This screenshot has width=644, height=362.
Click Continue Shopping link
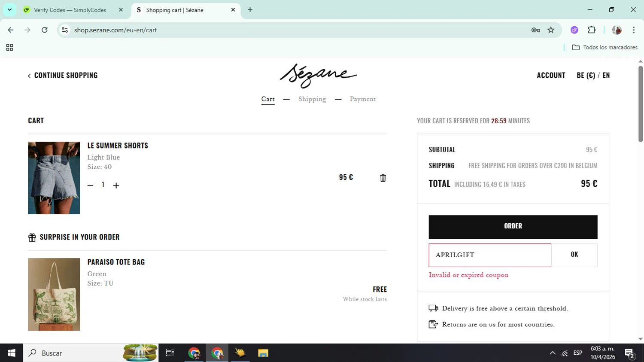(x=63, y=75)
